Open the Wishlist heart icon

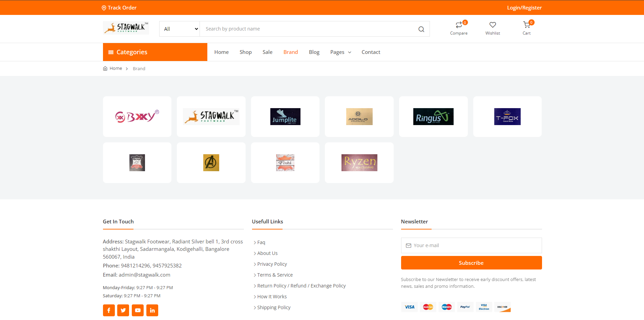point(493,25)
